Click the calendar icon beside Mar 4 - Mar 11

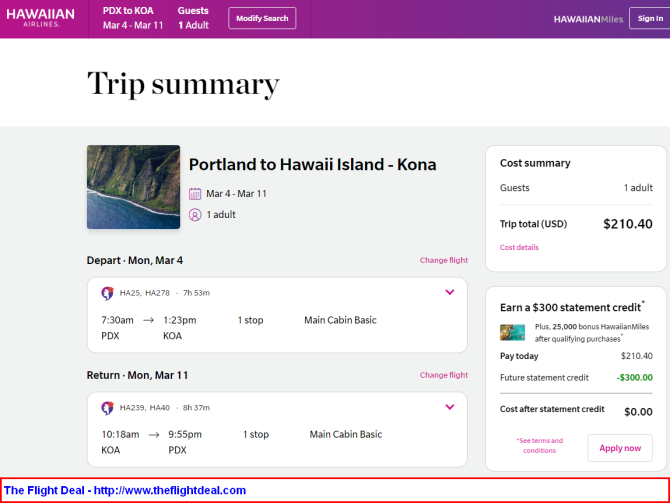(195, 194)
